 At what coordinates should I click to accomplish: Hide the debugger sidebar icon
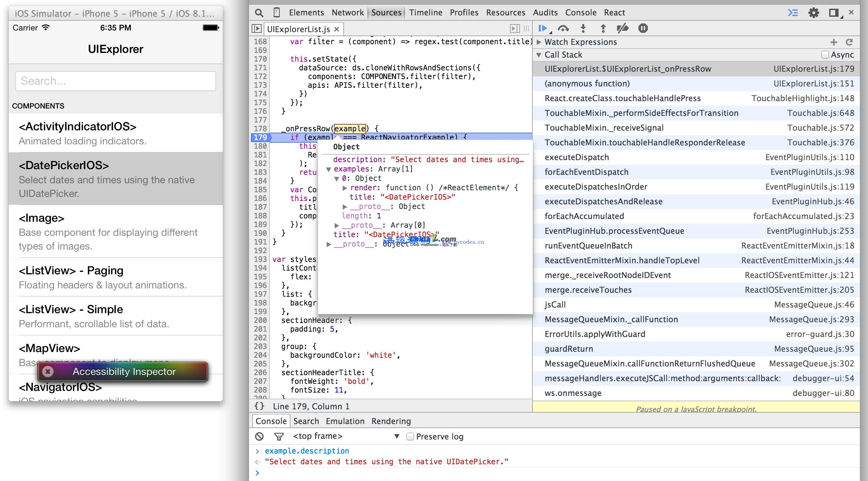[515, 29]
